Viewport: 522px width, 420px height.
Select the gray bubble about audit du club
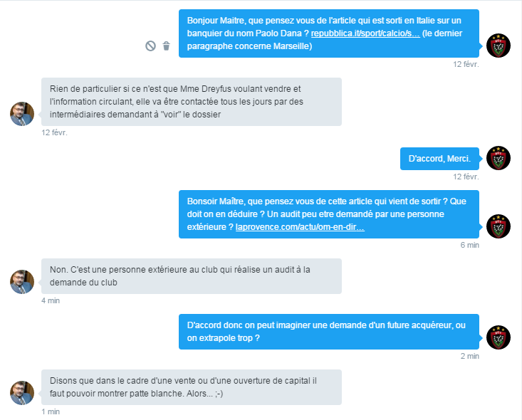pyautogui.click(x=192, y=276)
